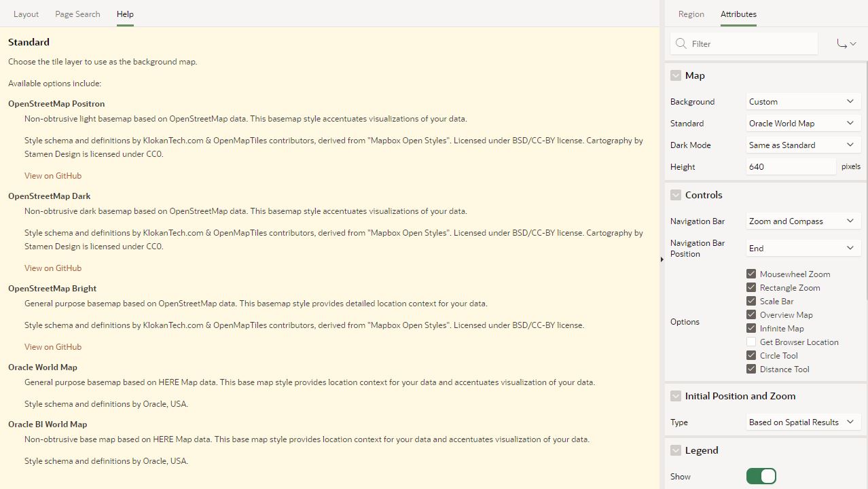
Task: Uncheck the Distance Tool option
Action: pyautogui.click(x=751, y=369)
